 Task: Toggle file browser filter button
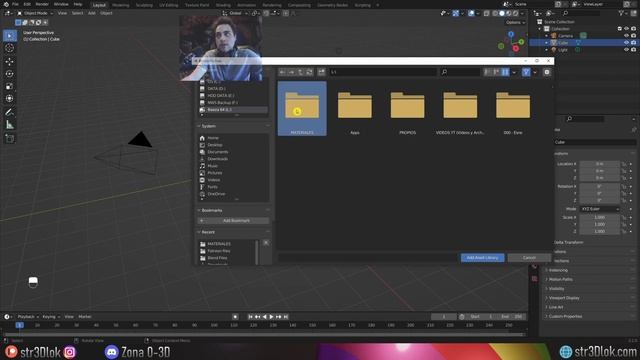point(526,72)
